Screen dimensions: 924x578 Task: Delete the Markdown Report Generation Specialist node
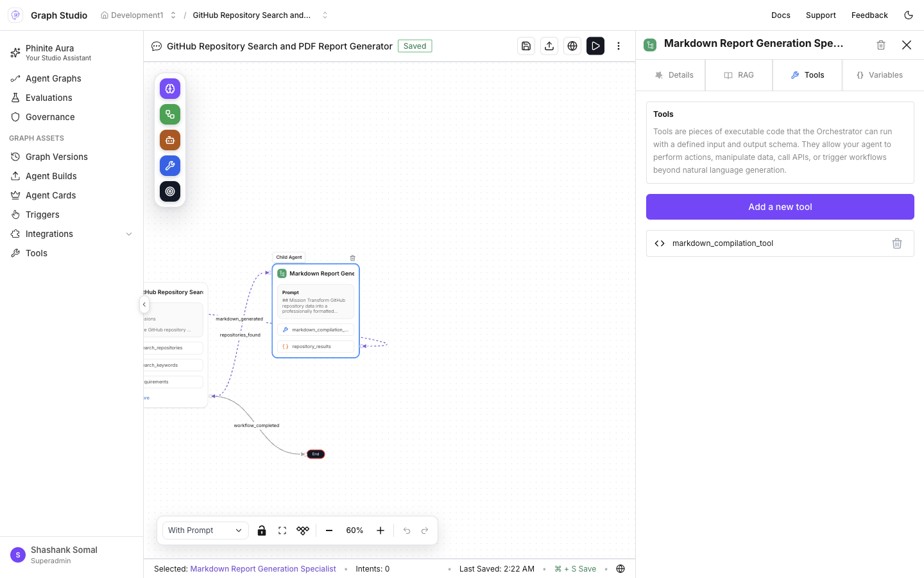tap(881, 45)
